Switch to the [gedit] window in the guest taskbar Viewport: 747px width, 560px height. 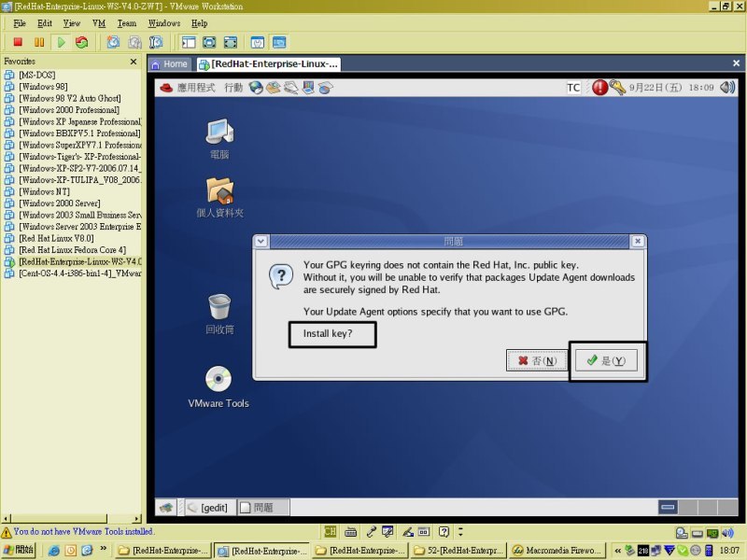(x=208, y=508)
